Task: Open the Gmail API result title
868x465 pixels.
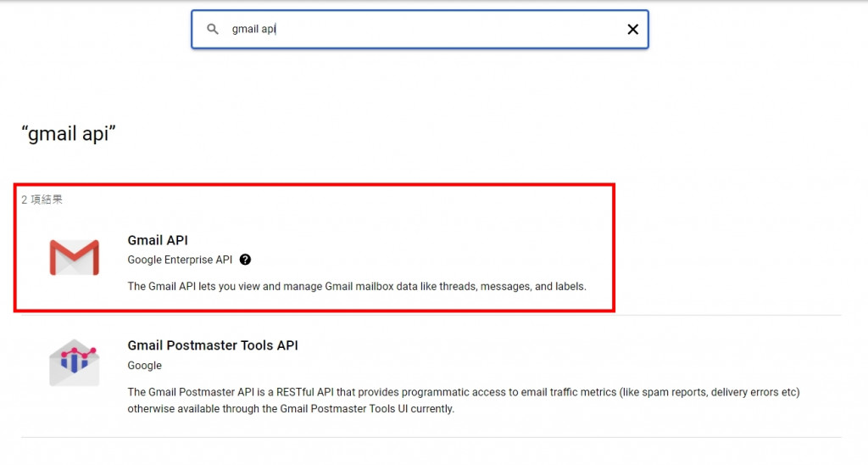Action: pos(158,240)
